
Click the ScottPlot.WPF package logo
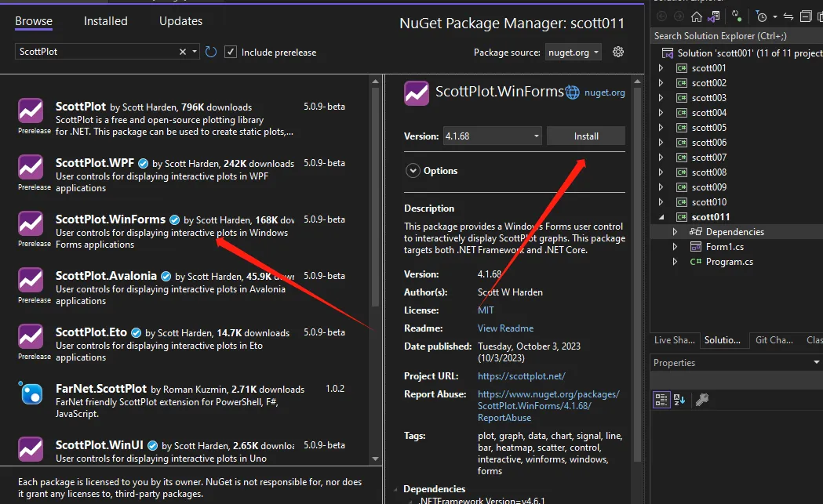[x=31, y=167]
